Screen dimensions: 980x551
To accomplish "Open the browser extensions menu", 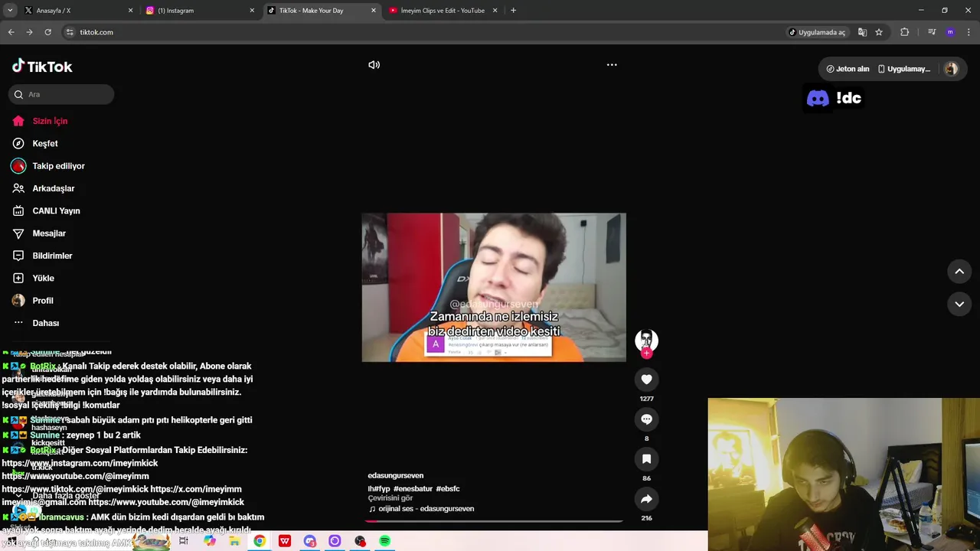I will [x=905, y=32].
